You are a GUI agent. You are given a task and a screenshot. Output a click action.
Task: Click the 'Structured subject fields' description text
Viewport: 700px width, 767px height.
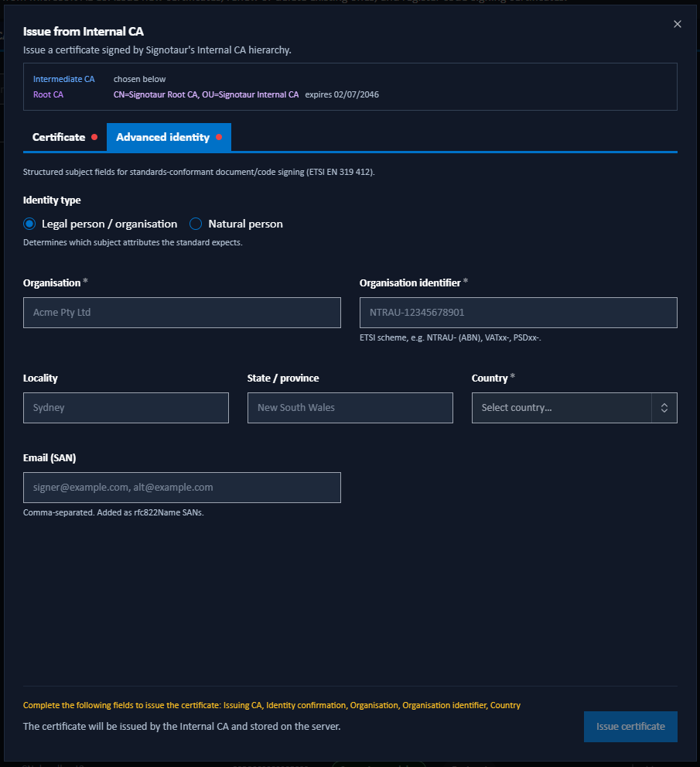point(199,172)
